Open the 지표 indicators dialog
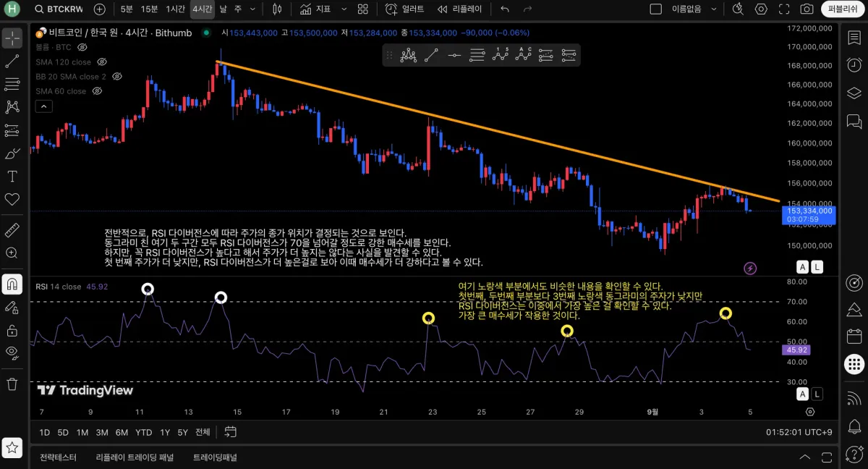Screen dimensions: 868x469 pos(315,9)
